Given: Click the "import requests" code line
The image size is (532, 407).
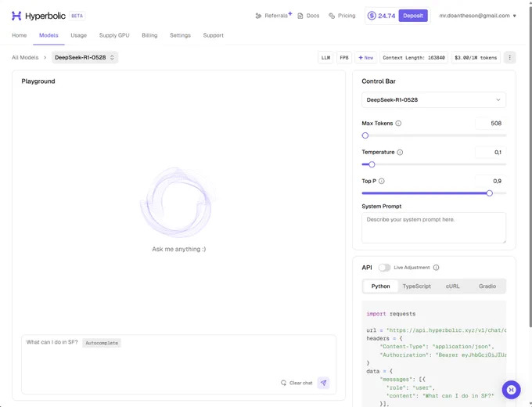Looking at the screenshot, I should tap(391, 314).
